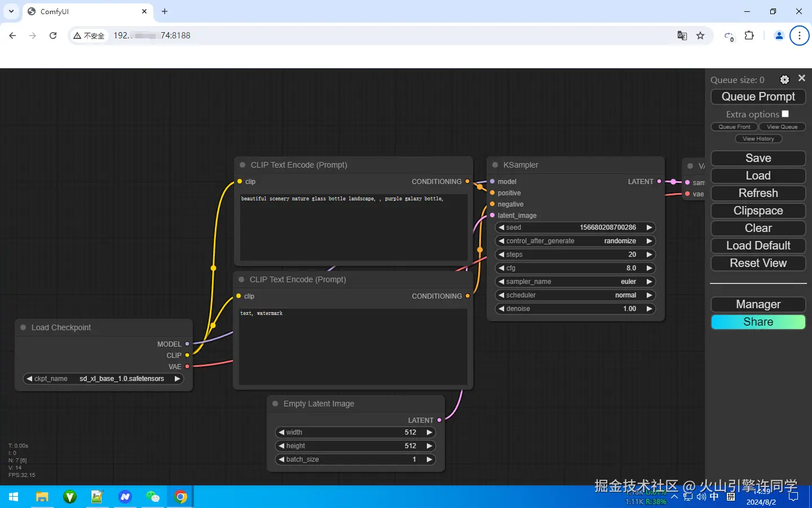Increase denoise with right arrow
The image size is (812, 508).
[649, 309]
